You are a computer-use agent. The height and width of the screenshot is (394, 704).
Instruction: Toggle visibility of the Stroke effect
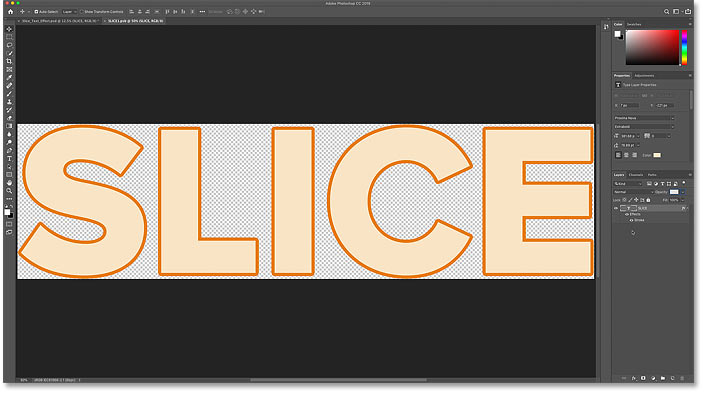click(631, 220)
